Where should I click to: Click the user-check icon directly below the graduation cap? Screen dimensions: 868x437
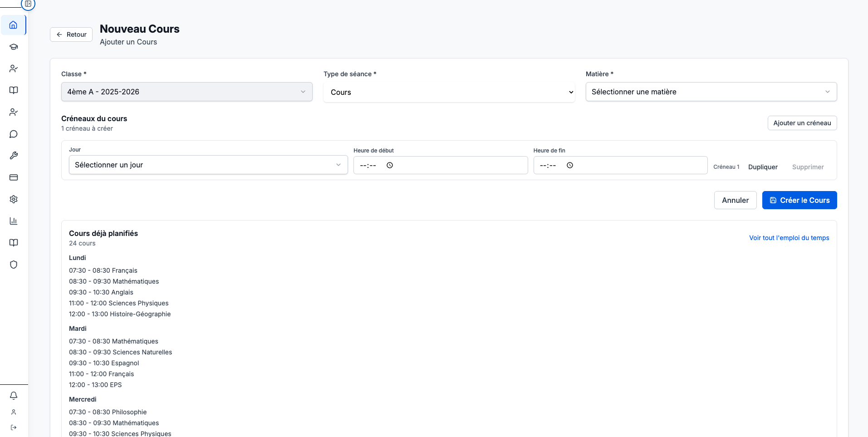coord(14,69)
